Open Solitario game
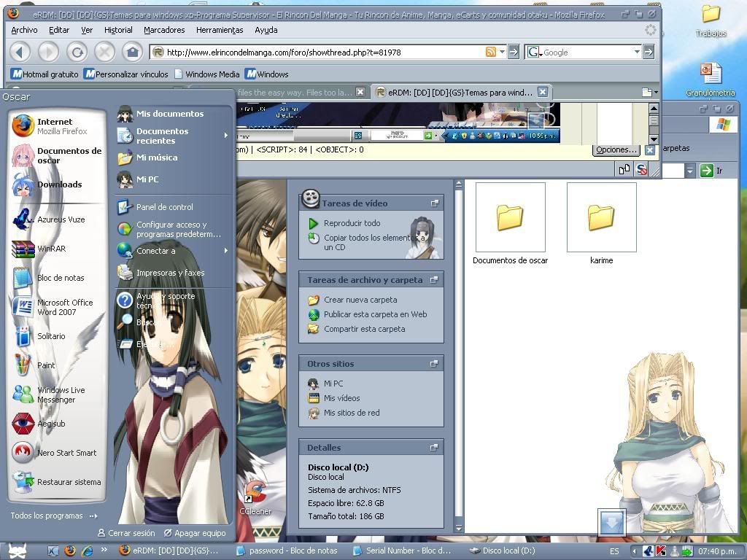The height and width of the screenshot is (560, 747). (x=56, y=336)
